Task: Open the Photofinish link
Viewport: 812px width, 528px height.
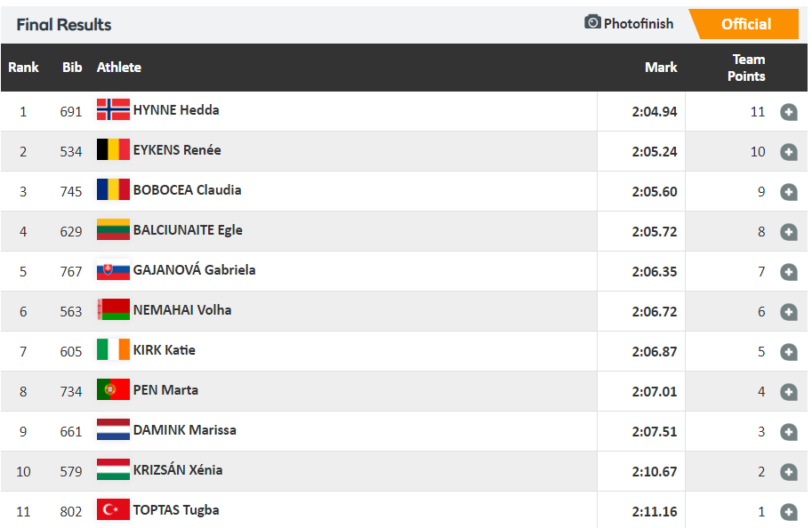Action: 638,24
